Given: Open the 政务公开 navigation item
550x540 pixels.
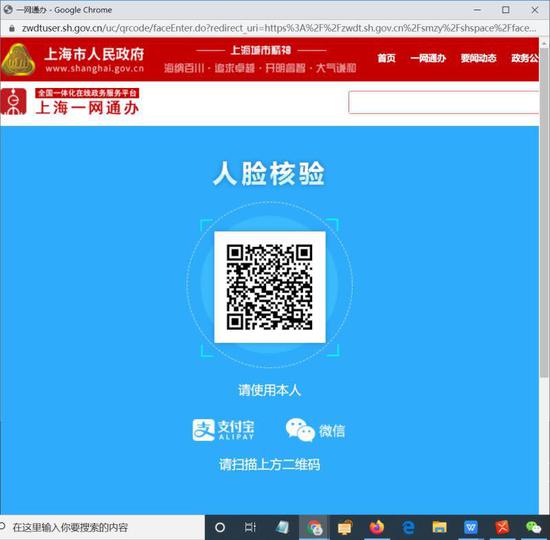Looking at the screenshot, I should point(525,58).
